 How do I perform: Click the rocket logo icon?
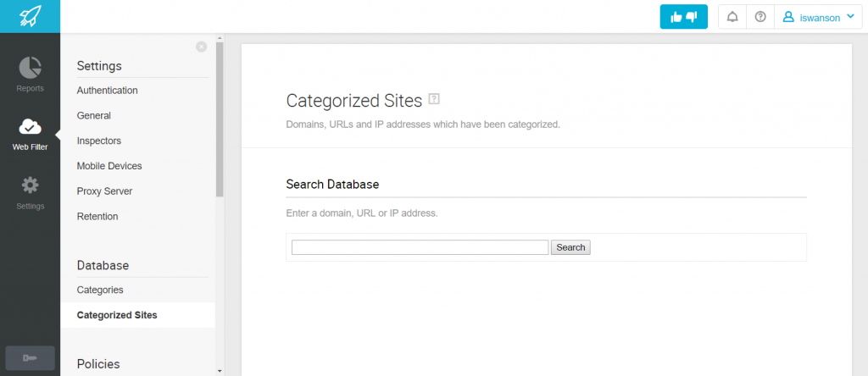[30, 17]
